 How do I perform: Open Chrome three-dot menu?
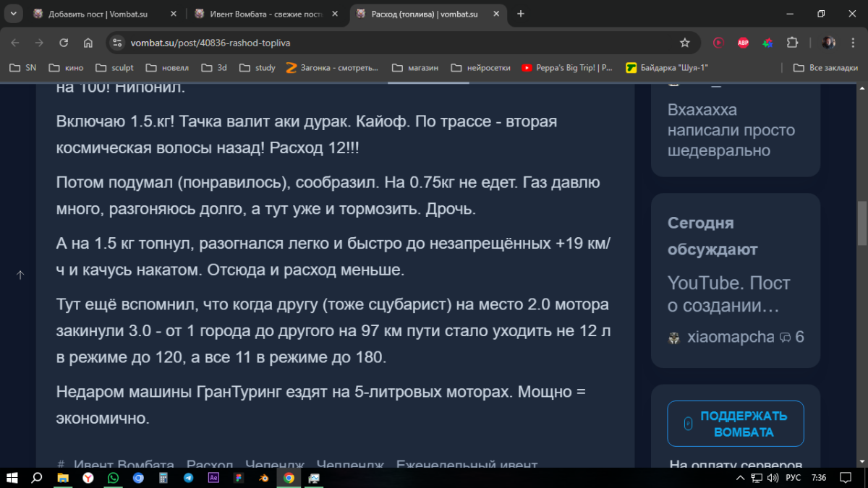(x=852, y=43)
